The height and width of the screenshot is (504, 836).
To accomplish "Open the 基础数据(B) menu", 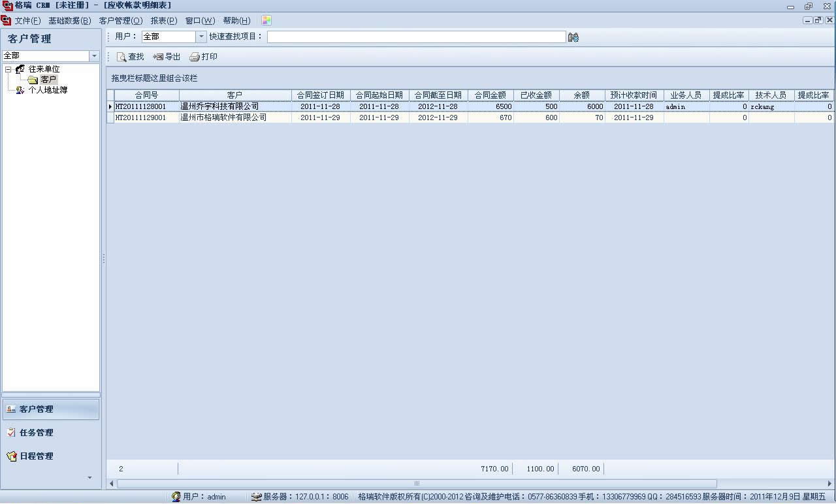I will pyautogui.click(x=70, y=21).
